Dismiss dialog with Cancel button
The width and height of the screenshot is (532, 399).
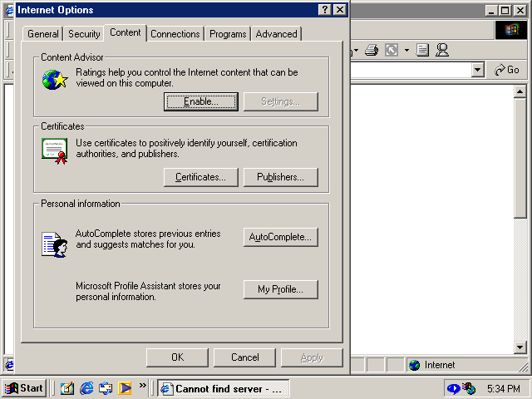244,357
